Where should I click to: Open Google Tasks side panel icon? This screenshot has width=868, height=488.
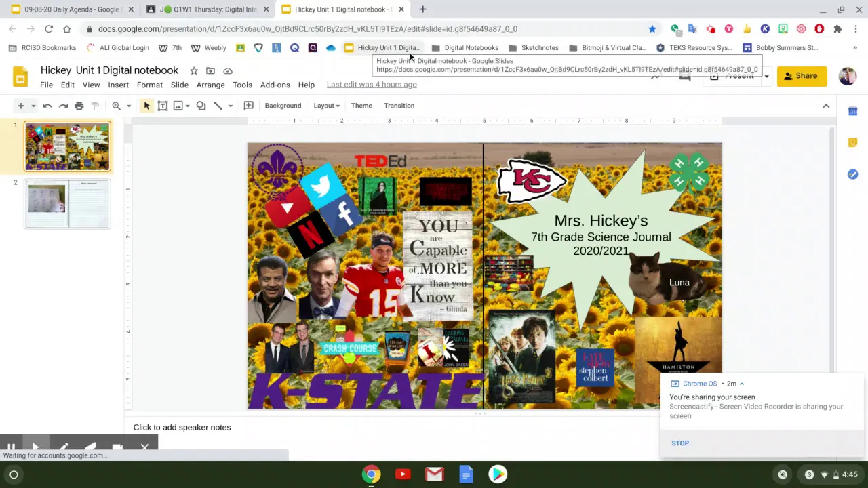coord(853,174)
